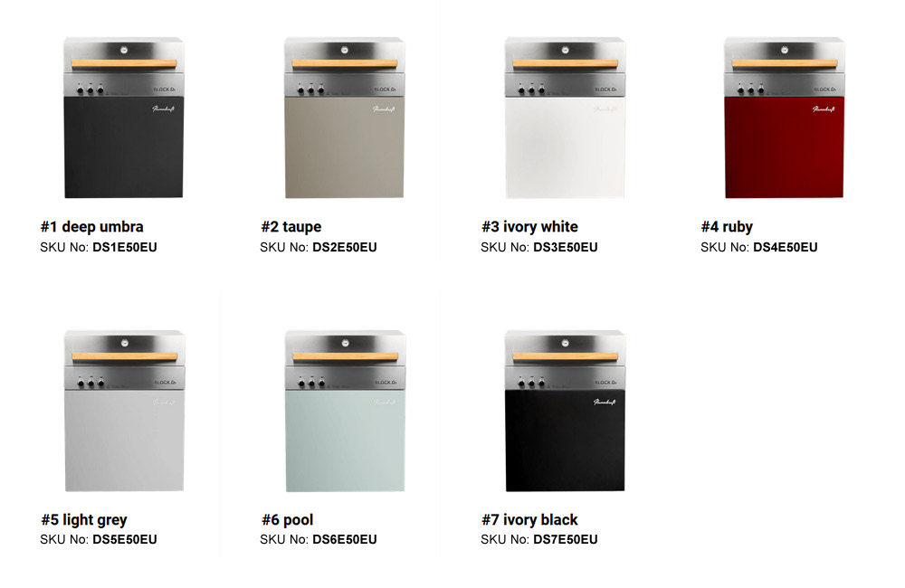
Task: Click the ruby red front panel color
Action: click(785, 147)
